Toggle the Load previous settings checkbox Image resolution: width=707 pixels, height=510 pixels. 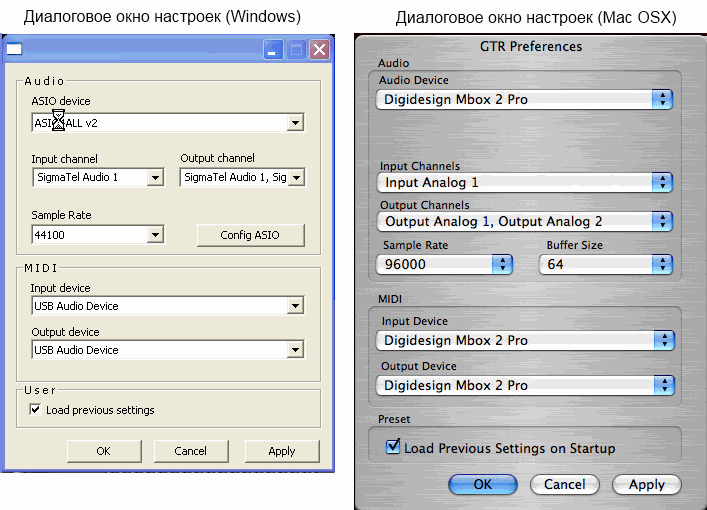click(x=36, y=410)
